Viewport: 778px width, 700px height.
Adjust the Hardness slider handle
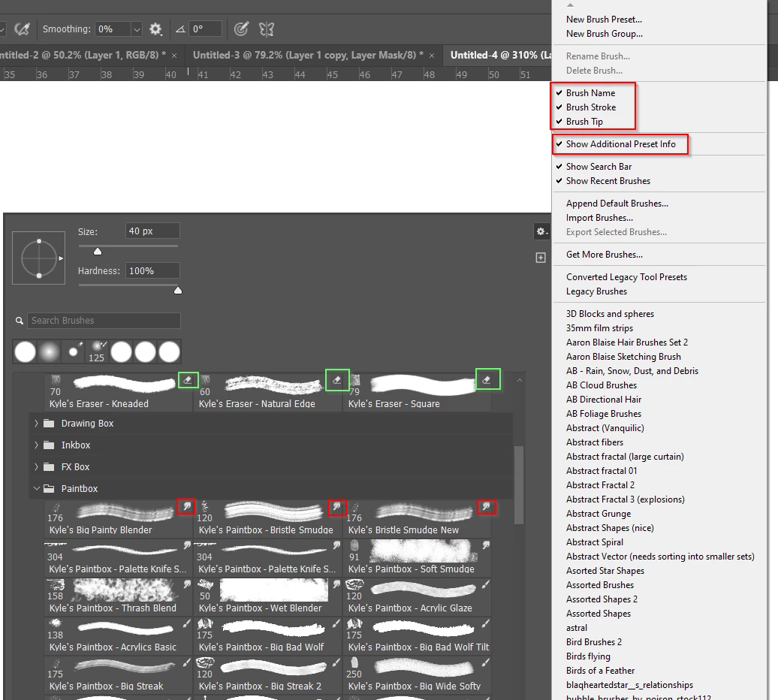[178, 291]
